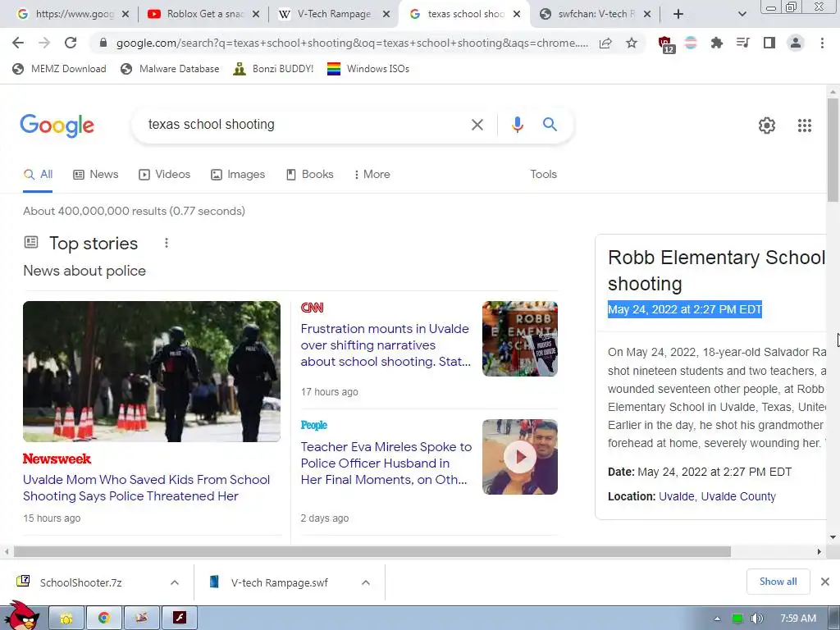Expand options for SchoolShooter.7z download

[x=175, y=582]
